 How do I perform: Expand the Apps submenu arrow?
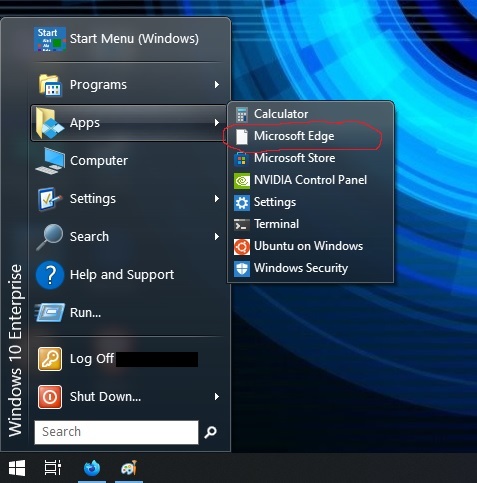pyautogui.click(x=217, y=123)
